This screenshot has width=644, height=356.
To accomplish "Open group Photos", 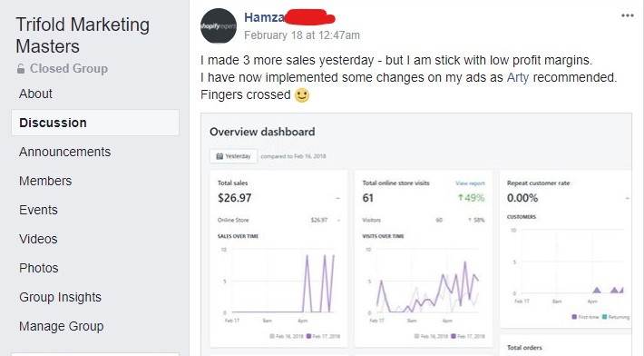I will point(39,268).
